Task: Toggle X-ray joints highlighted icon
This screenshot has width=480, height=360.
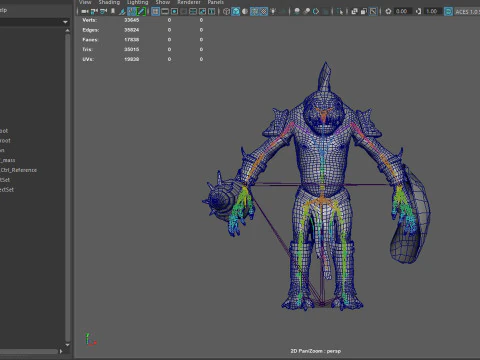Action: tap(373, 11)
